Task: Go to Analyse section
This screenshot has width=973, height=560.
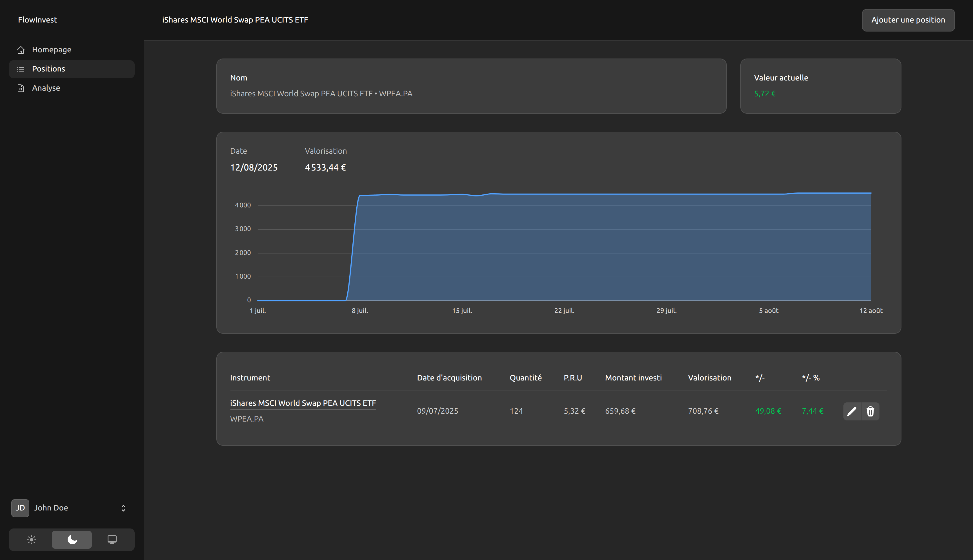Action: click(46, 88)
